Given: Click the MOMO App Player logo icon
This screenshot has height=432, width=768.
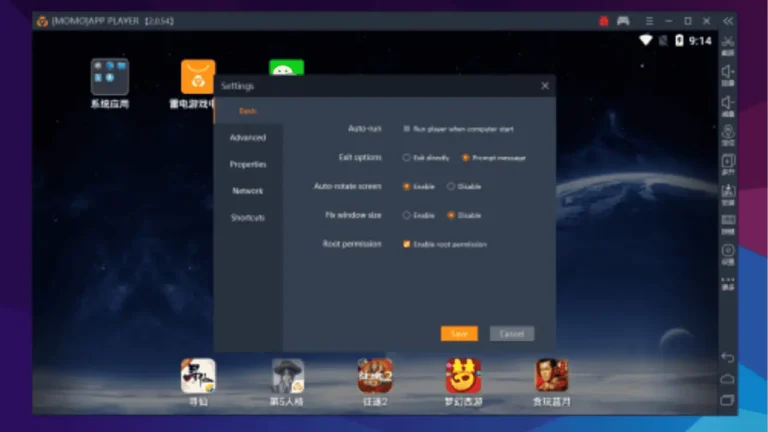Looking at the screenshot, I should (43, 21).
